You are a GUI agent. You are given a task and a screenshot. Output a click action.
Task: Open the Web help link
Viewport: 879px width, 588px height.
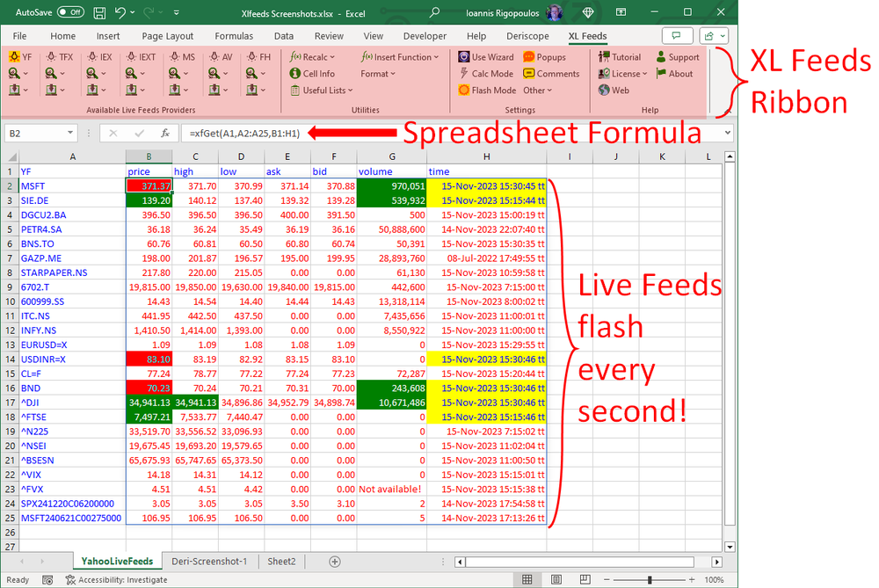(x=614, y=90)
